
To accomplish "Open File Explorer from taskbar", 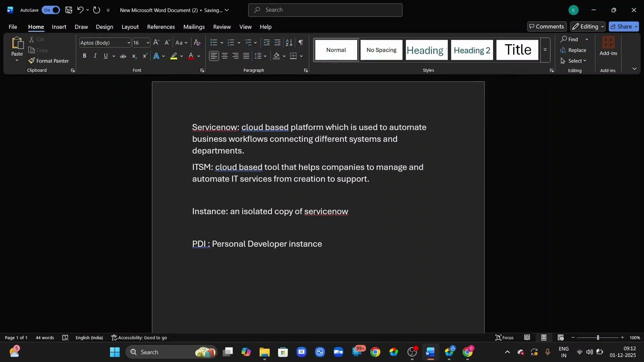I will [265, 352].
